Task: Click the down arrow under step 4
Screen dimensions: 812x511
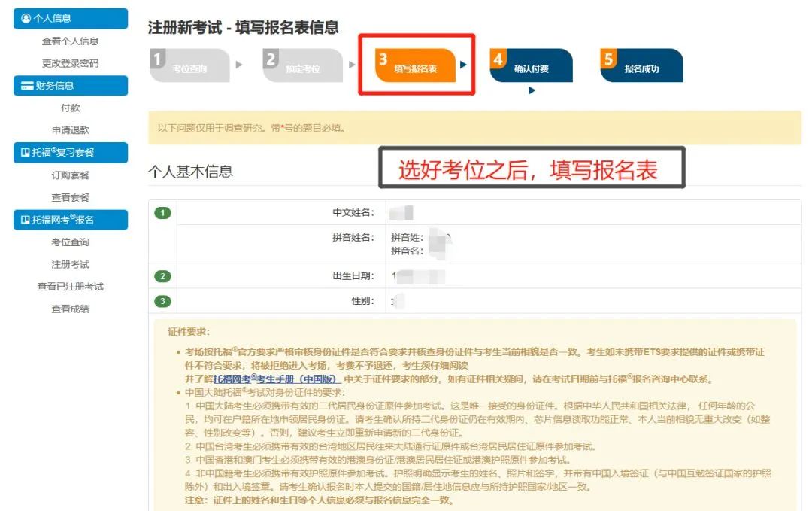Action: pos(532,90)
